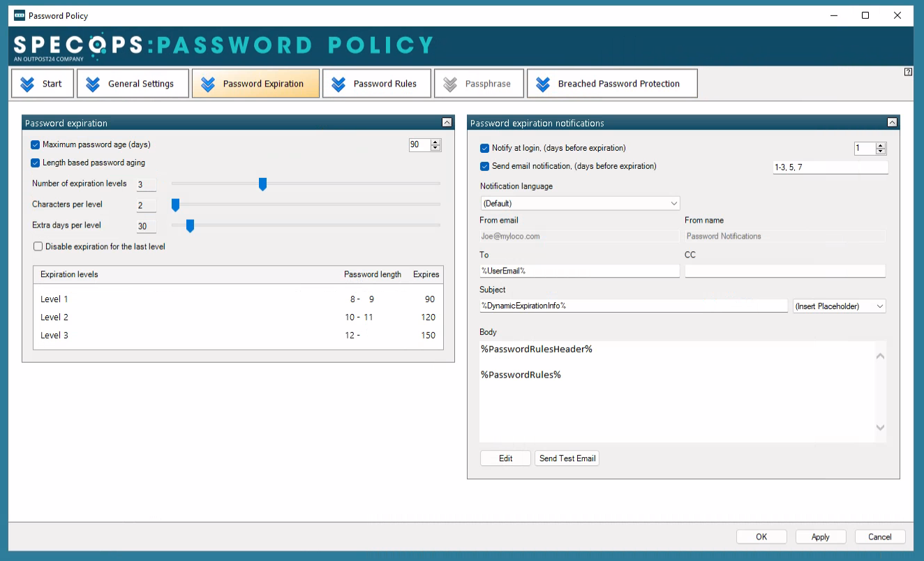
Task: Click the email Body text area
Action: click(677, 391)
